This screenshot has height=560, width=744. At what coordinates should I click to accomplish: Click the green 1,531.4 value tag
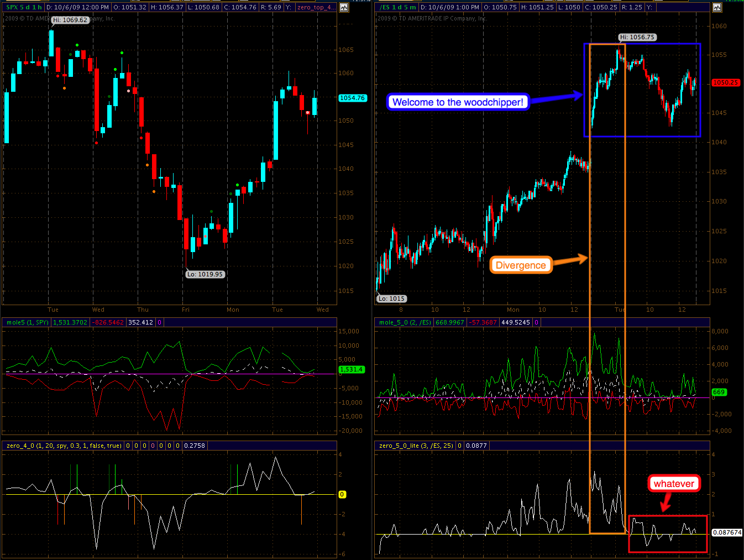pyautogui.click(x=352, y=369)
